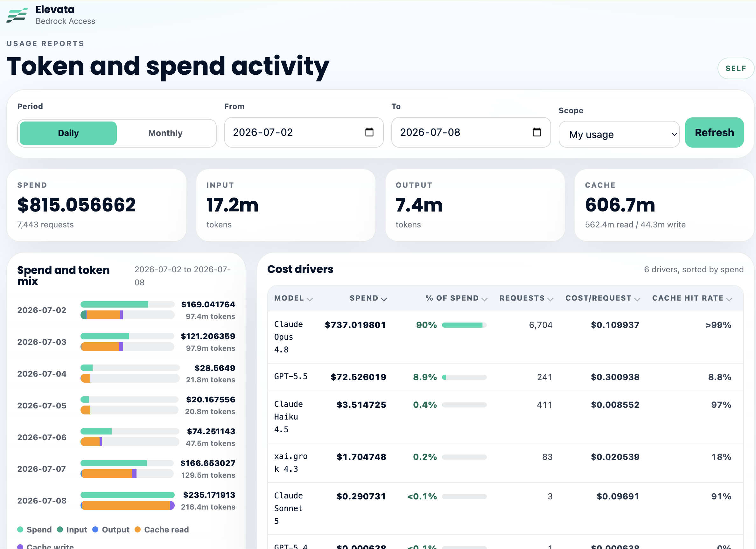Click the SELF badge
The height and width of the screenshot is (549, 756).
click(x=735, y=68)
